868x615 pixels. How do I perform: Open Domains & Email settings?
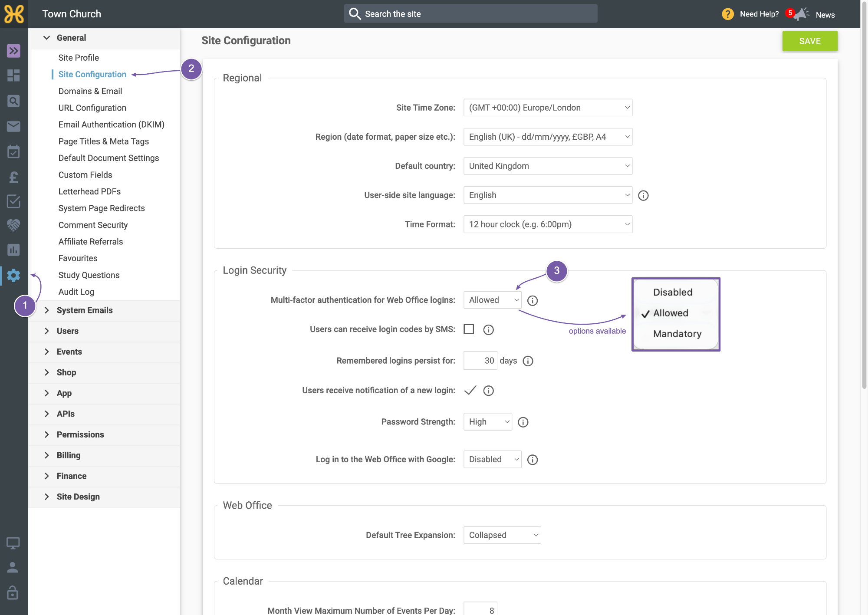90,91
